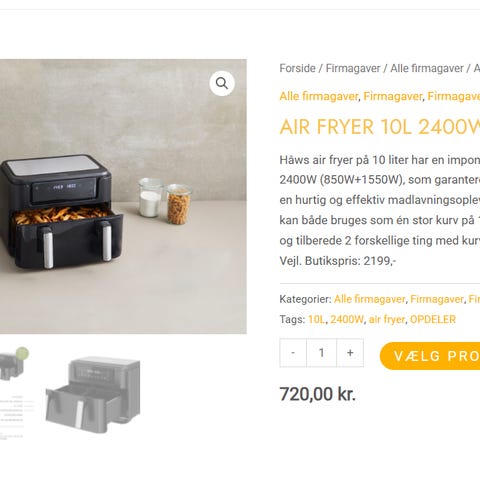Screen dimensions: 480x480
Task: Click the VÆLG PRO button
Action: click(x=430, y=356)
